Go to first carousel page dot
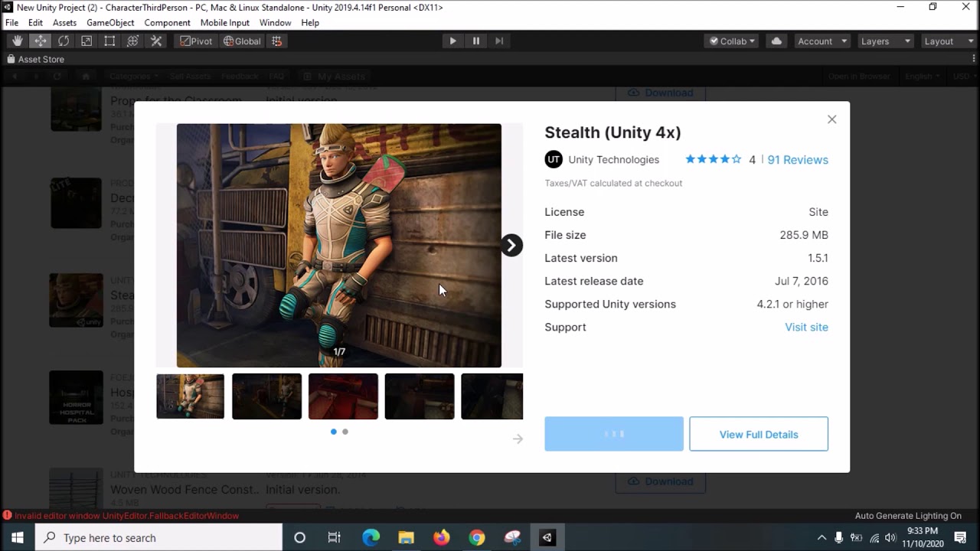980x551 pixels. pos(333,432)
